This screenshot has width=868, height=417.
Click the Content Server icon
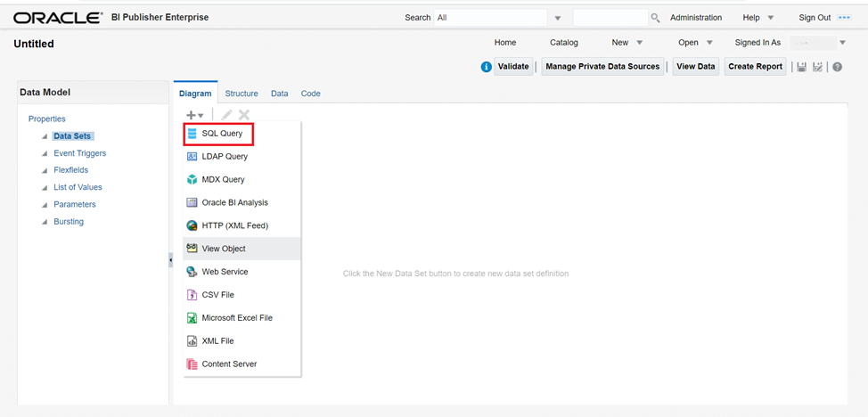tap(192, 364)
